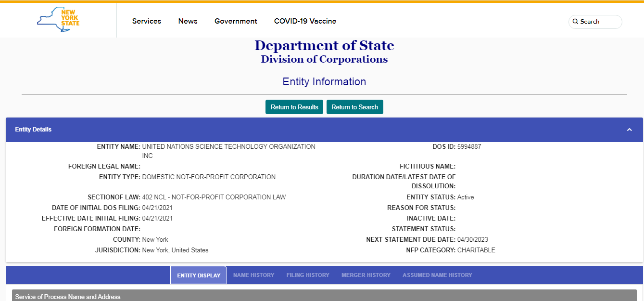Open the Filing History tab
Viewport: 644px width, 301px height.
point(308,275)
